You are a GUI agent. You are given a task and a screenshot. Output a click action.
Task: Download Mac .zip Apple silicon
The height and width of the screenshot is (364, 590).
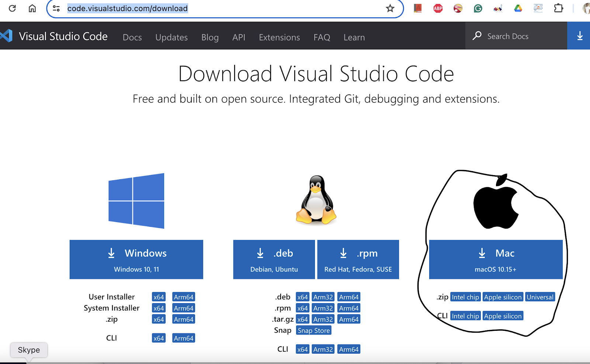(503, 297)
